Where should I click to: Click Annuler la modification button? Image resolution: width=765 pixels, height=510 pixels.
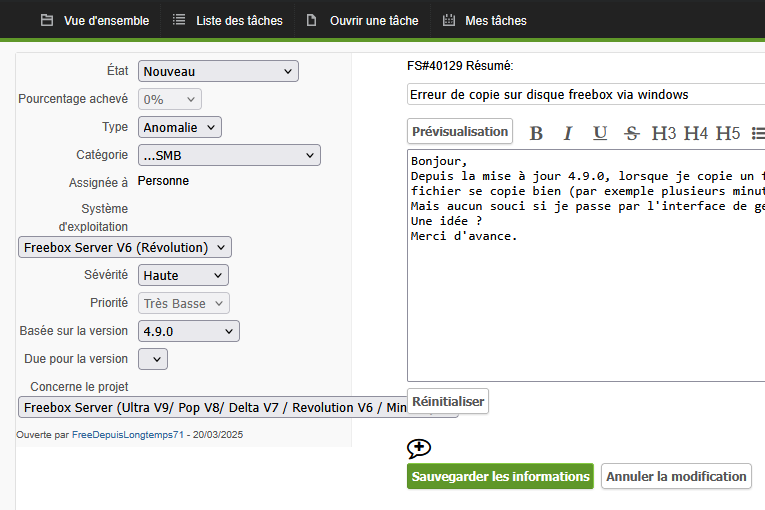(676, 476)
